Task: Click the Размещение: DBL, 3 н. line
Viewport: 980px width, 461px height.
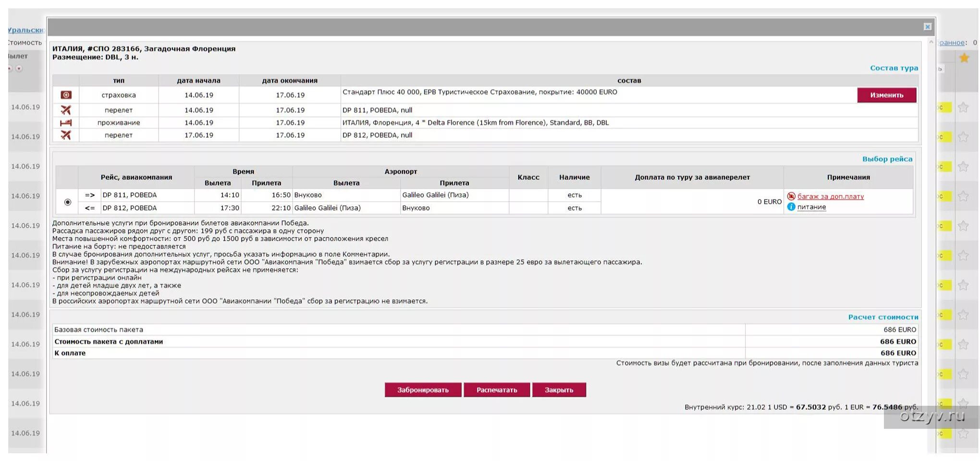Action: [x=95, y=57]
